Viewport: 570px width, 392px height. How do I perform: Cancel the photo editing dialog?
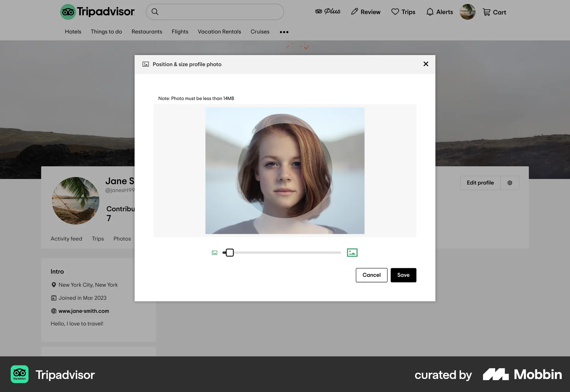tap(371, 275)
